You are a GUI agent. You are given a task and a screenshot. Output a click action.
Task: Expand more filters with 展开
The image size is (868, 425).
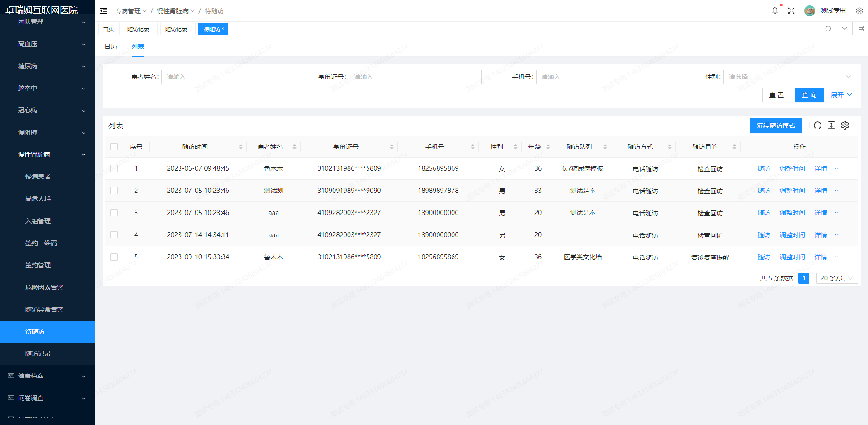click(x=841, y=95)
